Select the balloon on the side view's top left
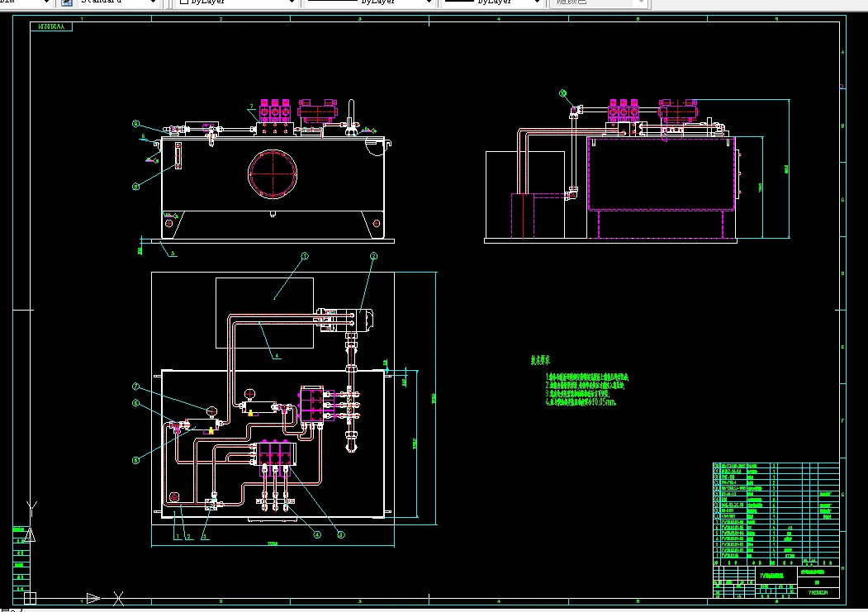868x612 pixels. click(563, 93)
